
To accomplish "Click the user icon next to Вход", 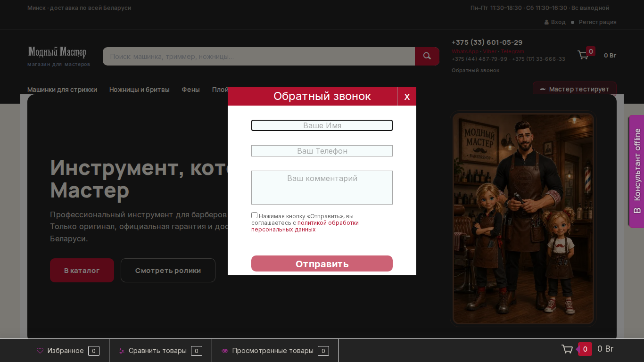I will [x=546, y=22].
